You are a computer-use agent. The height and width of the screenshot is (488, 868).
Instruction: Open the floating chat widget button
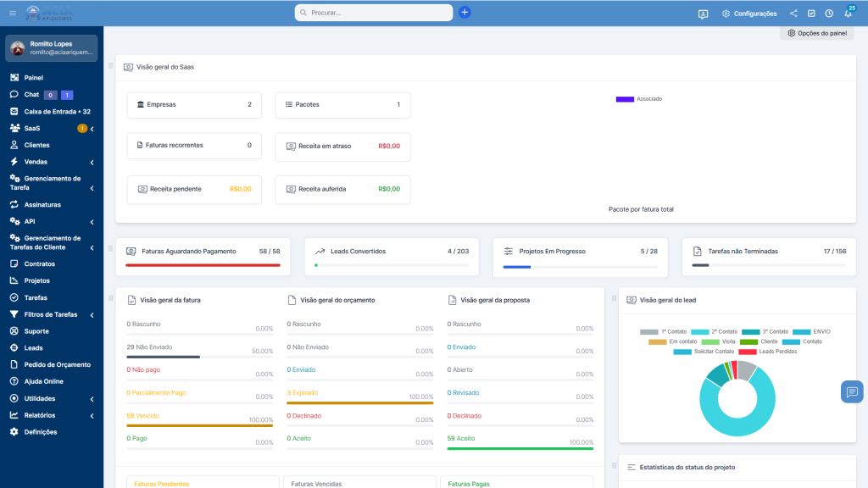click(x=851, y=391)
